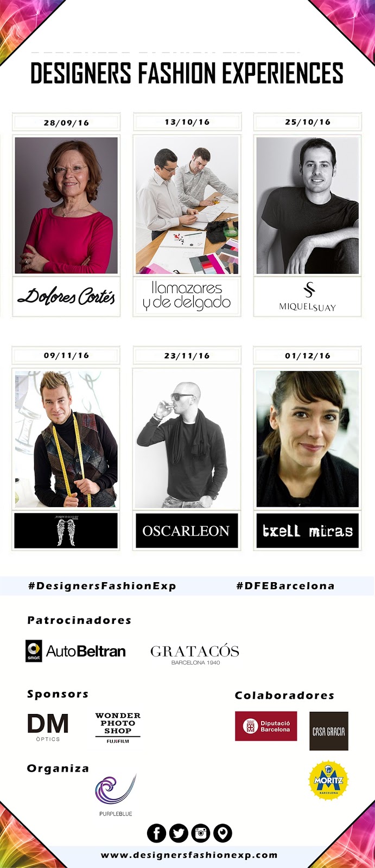375x868 pixels.
Task: Select the Diputació Barcelona logo
Action: pos(266,726)
